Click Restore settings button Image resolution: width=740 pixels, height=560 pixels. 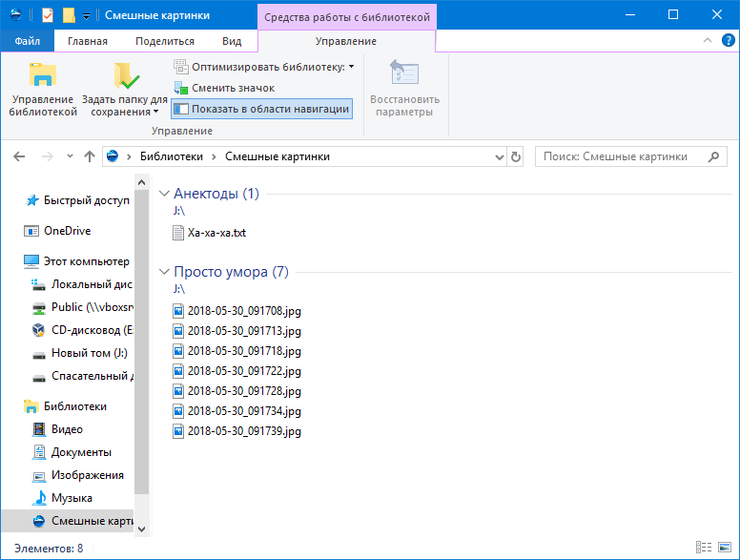coord(404,90)
